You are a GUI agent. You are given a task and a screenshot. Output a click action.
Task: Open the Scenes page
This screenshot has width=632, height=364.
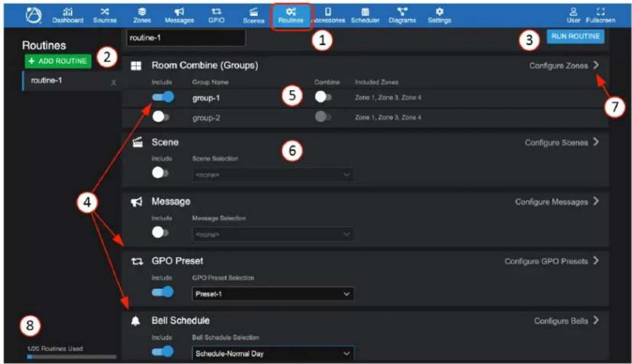coord(253,16)
